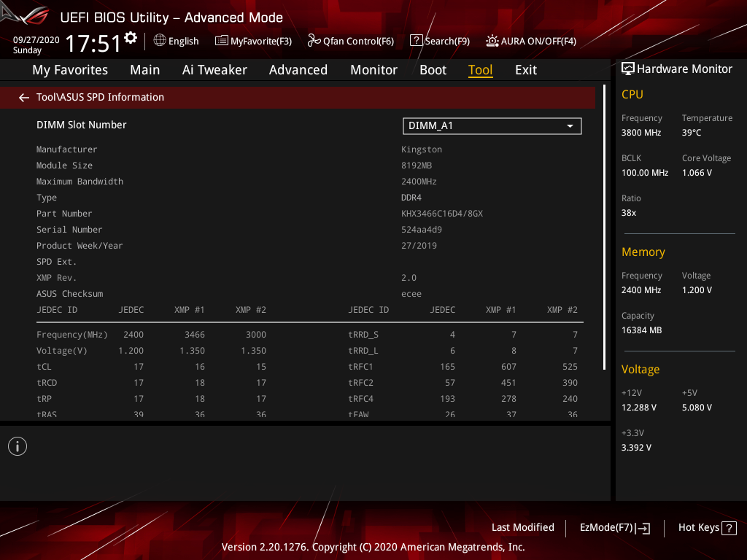Click the Search(F9) question mark icon
Viewport: 747px width, 560px height.
tap(416, 41)
